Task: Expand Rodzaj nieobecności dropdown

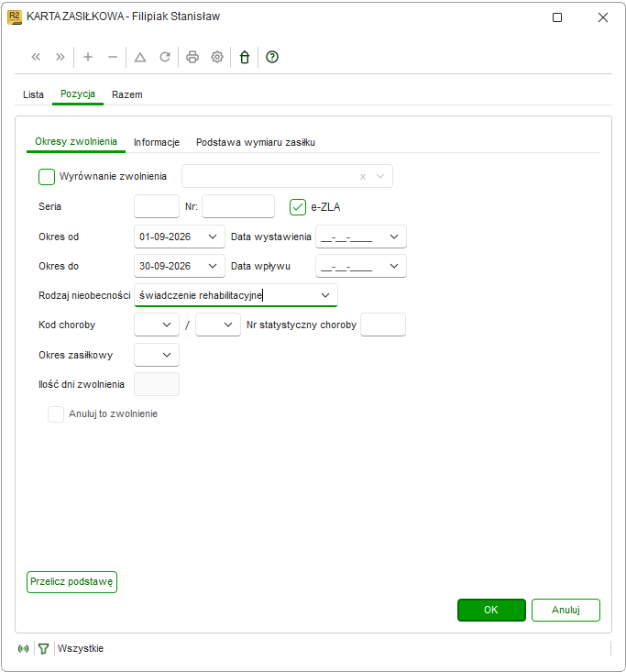Action: (325, 295)
